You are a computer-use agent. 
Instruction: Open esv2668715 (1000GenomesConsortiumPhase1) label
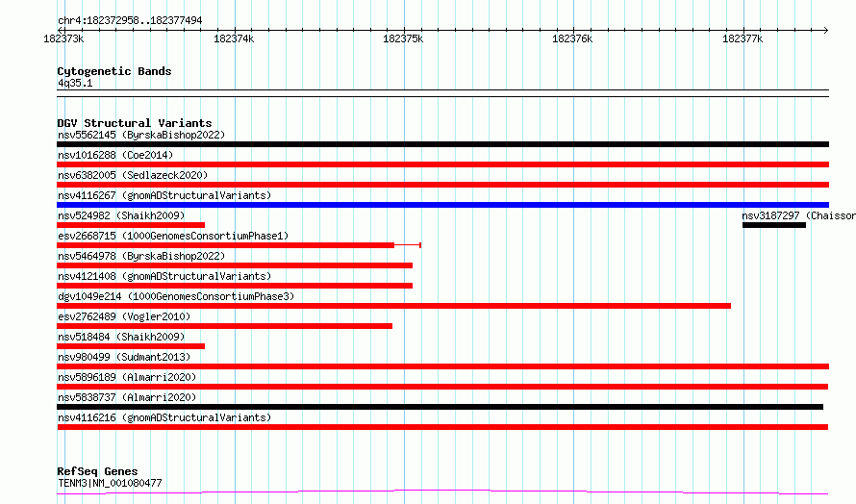point(173,236)
